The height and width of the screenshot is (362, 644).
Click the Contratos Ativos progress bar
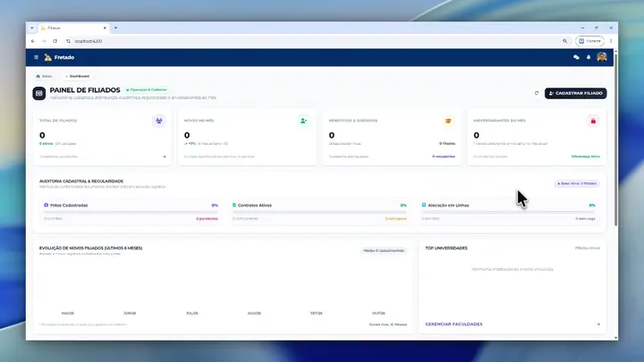click(x=319, y=212)
